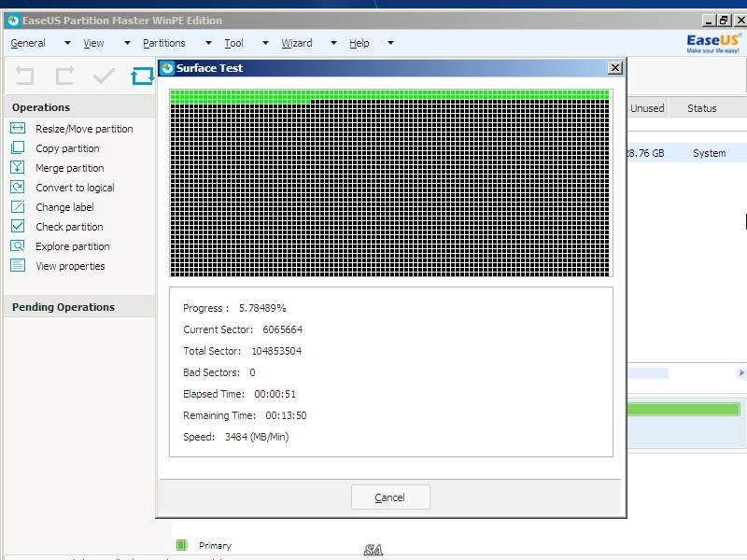The width and height of the screenshot is (747, 560).
Task: Click the Pending Operations panel header
Action: point(79,307)
